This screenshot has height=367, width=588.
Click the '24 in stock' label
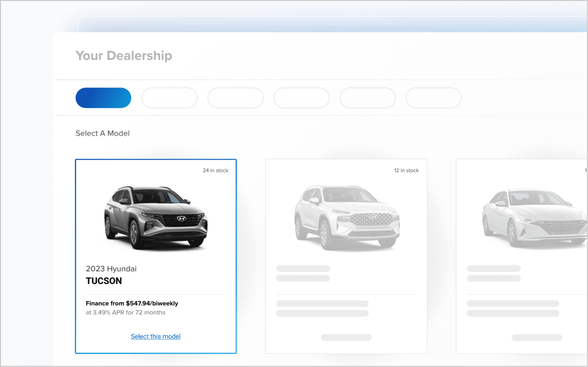(x=216, y=170)
